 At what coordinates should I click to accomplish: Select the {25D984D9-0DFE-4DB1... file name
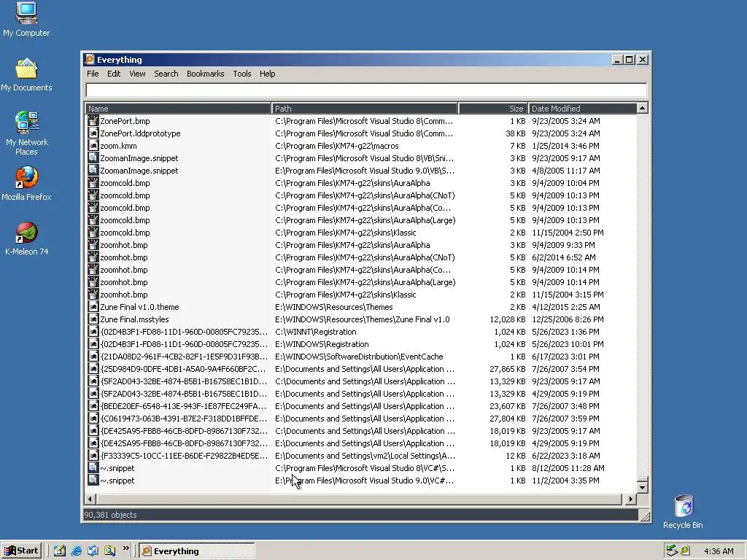click(x=183, y=369)
